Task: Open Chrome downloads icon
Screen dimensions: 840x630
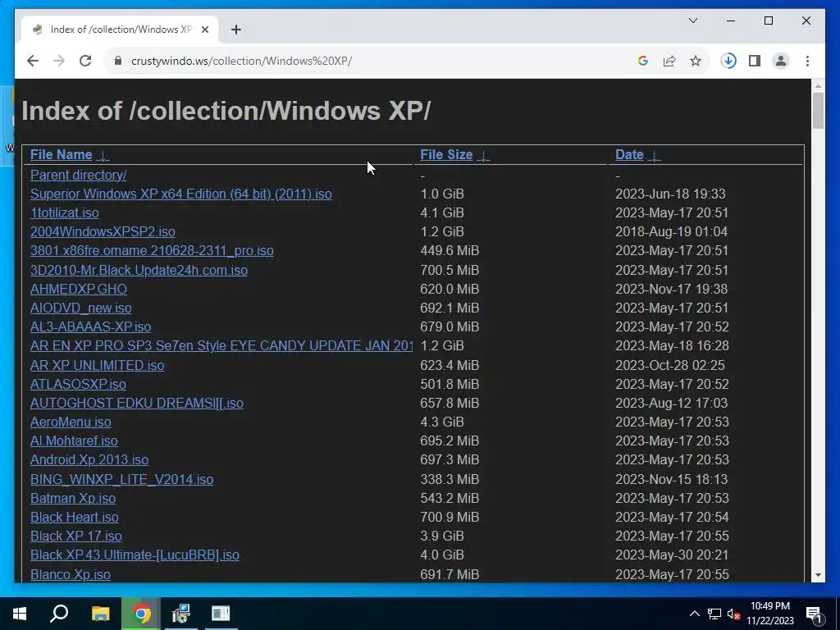Action: (728, 61)
